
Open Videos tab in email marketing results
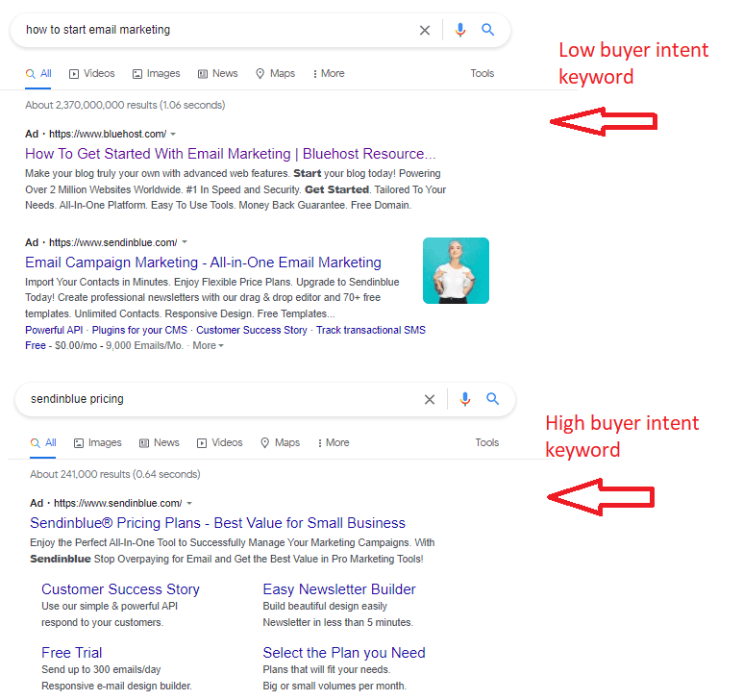(92, 73)
